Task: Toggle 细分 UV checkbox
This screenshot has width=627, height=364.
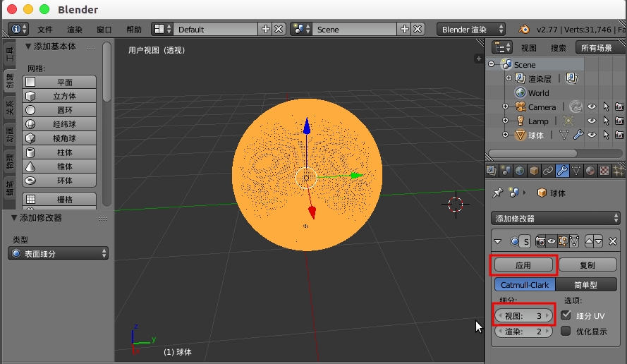Action: (566, 315)
